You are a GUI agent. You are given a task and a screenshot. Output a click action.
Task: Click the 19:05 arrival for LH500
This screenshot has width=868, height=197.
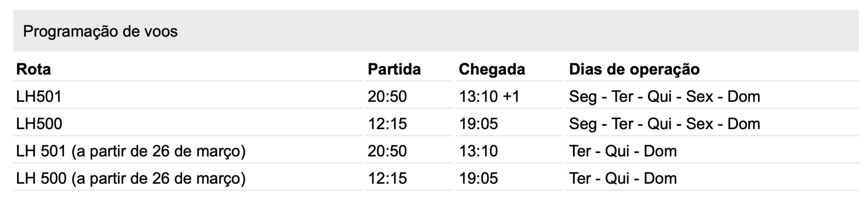click(478, 124)
